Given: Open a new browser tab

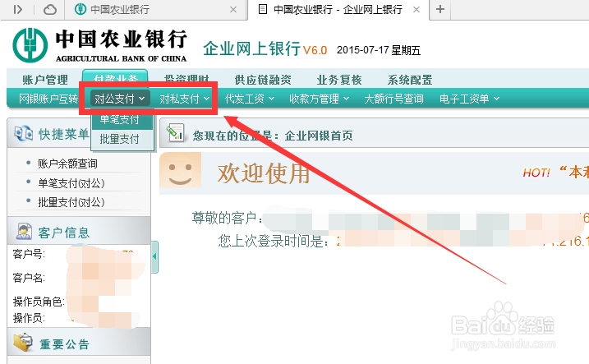Looking at the screenshot, I should [439, 9].
